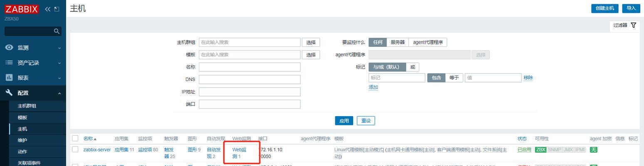
Task: Focus the 主机群组 search field
Action: click(x=250, y=42)
